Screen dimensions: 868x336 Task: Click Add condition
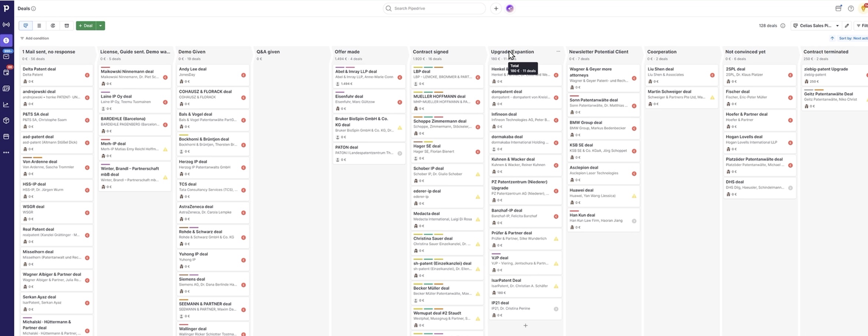34,38
